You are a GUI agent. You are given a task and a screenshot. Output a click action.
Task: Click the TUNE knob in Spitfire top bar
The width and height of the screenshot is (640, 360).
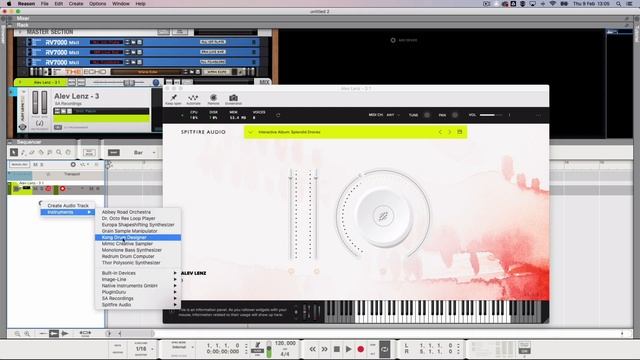click(x=427, y=115)
